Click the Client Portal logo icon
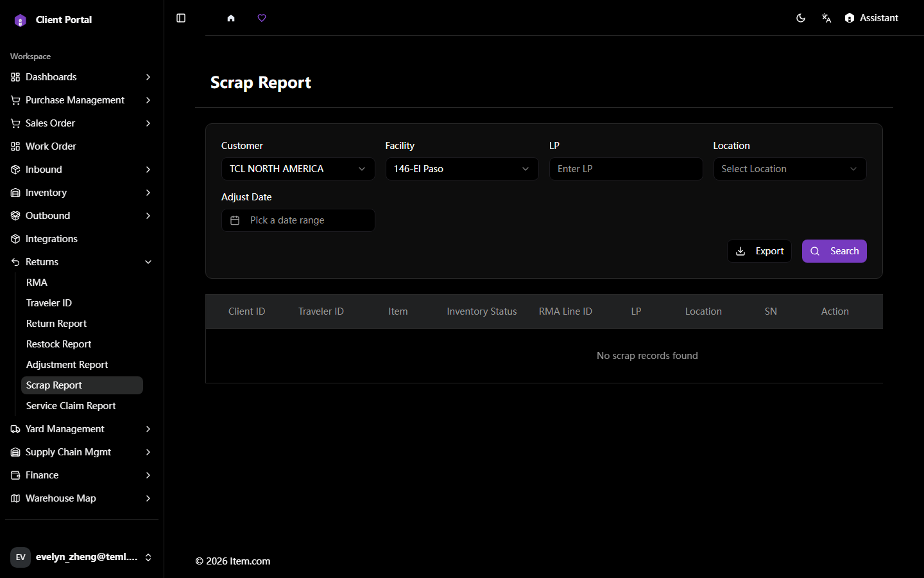 (21, 20)
